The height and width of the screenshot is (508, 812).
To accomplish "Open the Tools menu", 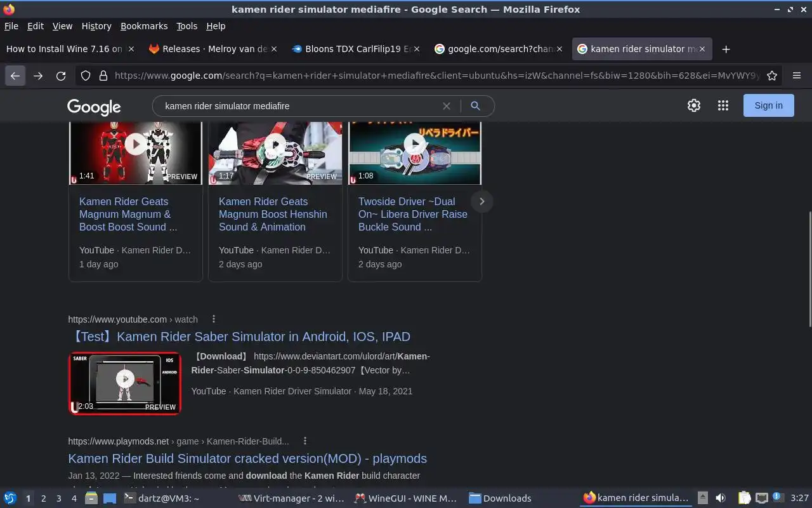I will point(187,26).
